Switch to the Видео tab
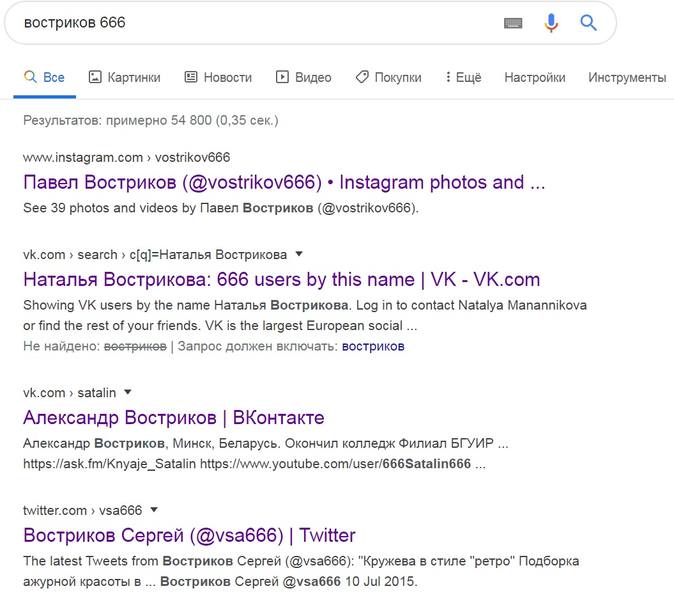This screenshot has height=600, width=674. (303, 77)
